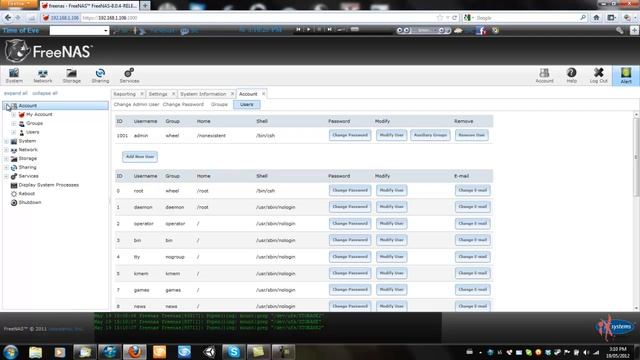Click the Log Out icon
This screenshot has height=360, width=640.
click(x=598, y=76)
